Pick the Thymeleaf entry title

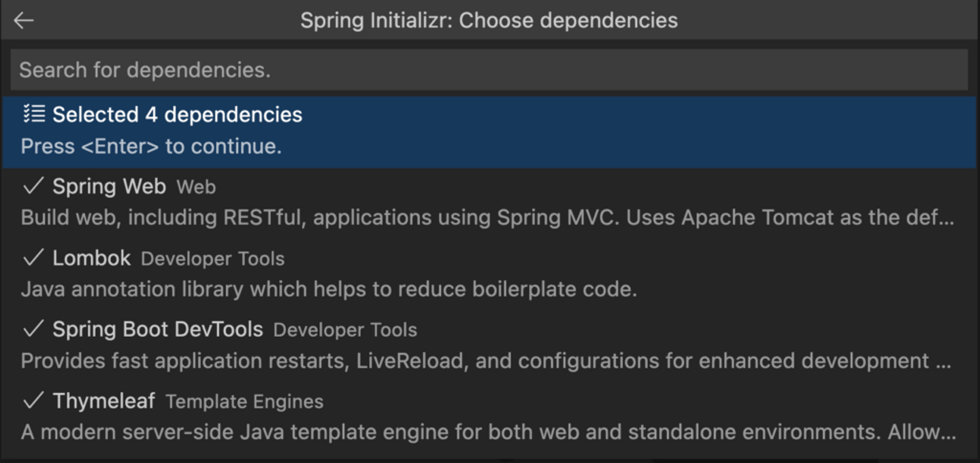pos(103,401)
